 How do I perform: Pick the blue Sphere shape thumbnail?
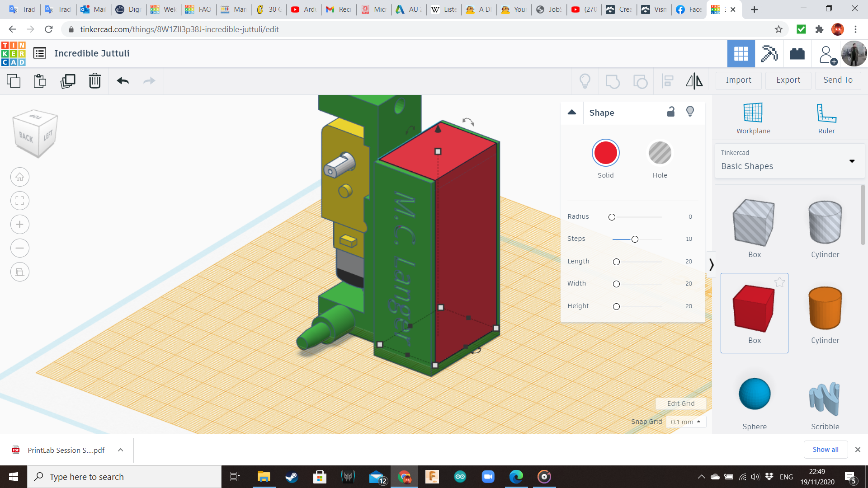pos(754,394)
